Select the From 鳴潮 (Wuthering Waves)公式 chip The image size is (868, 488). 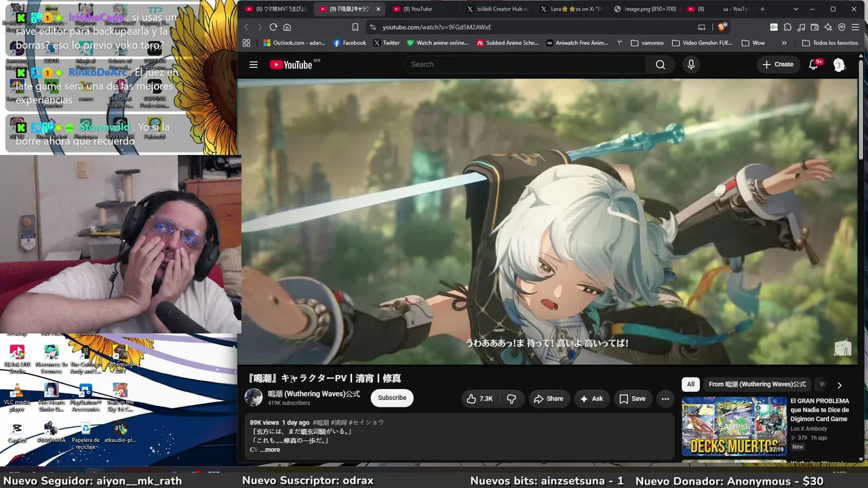(x=757, y=384)
